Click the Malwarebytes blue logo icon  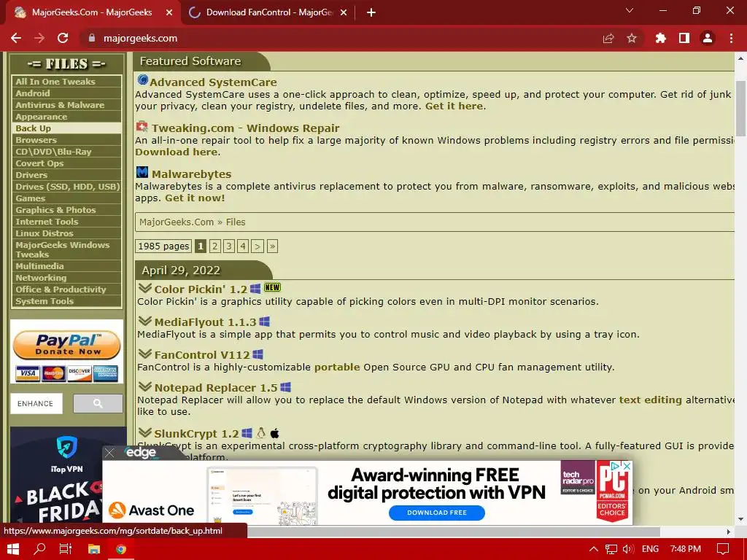(142, 172)
